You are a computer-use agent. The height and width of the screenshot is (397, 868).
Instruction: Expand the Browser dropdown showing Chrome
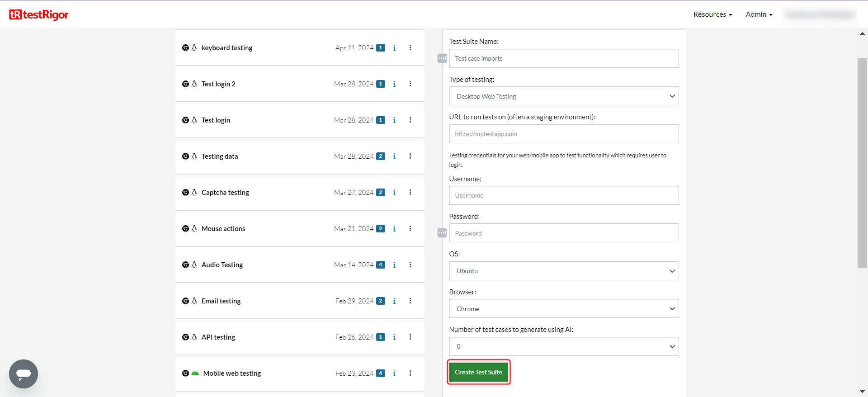pyautogui.click(x=564, y=309)
